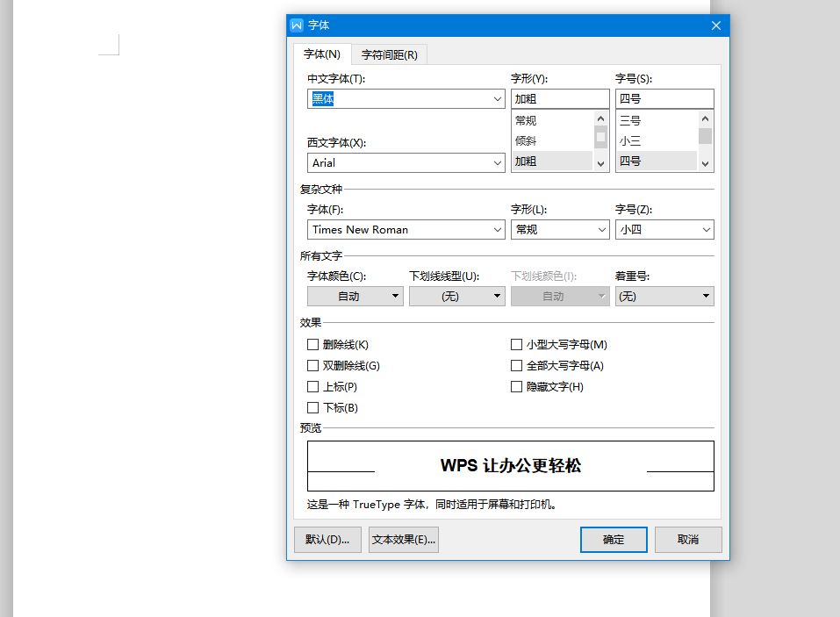Open the 复杂文种 字号(Z) dropdown showing 小四
The image size is (840, 617).
click(664, 230)
